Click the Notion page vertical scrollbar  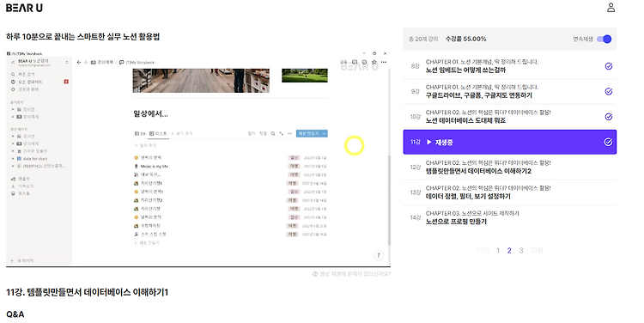coord(389,200)
